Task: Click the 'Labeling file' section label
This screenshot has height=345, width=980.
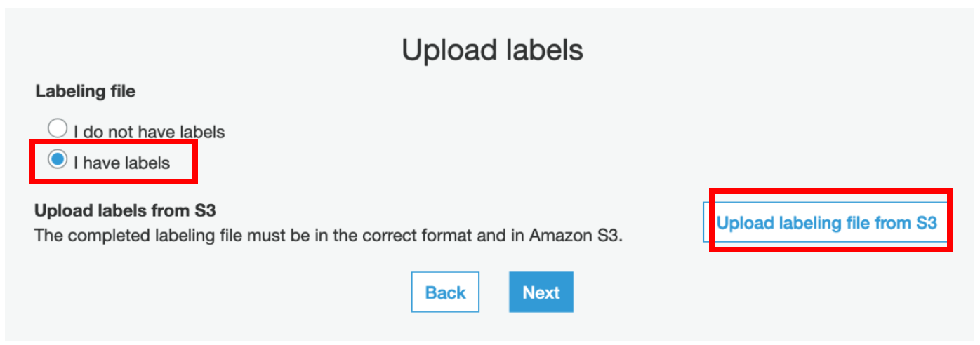Action: (86, 91)
